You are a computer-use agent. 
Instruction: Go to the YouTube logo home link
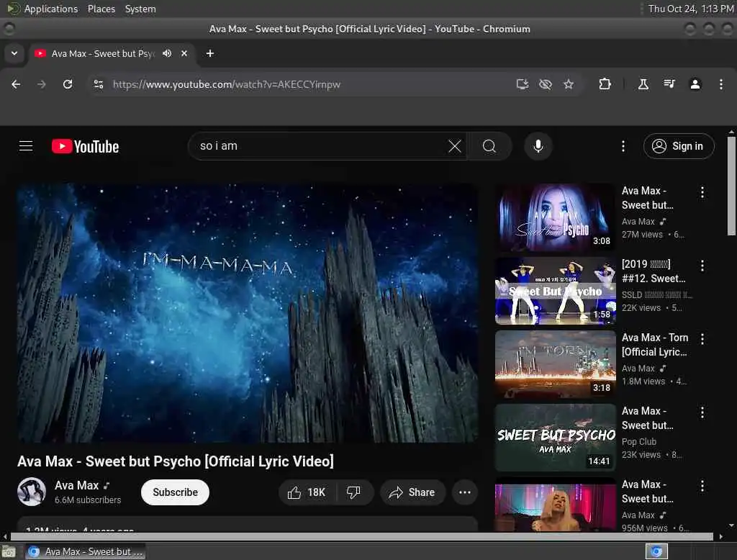(x=85, y=146)
